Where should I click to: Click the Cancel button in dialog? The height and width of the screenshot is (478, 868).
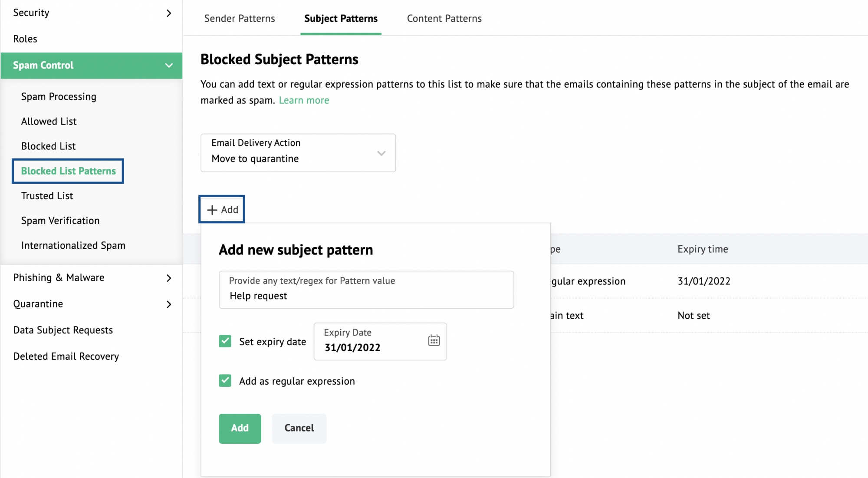298,428
